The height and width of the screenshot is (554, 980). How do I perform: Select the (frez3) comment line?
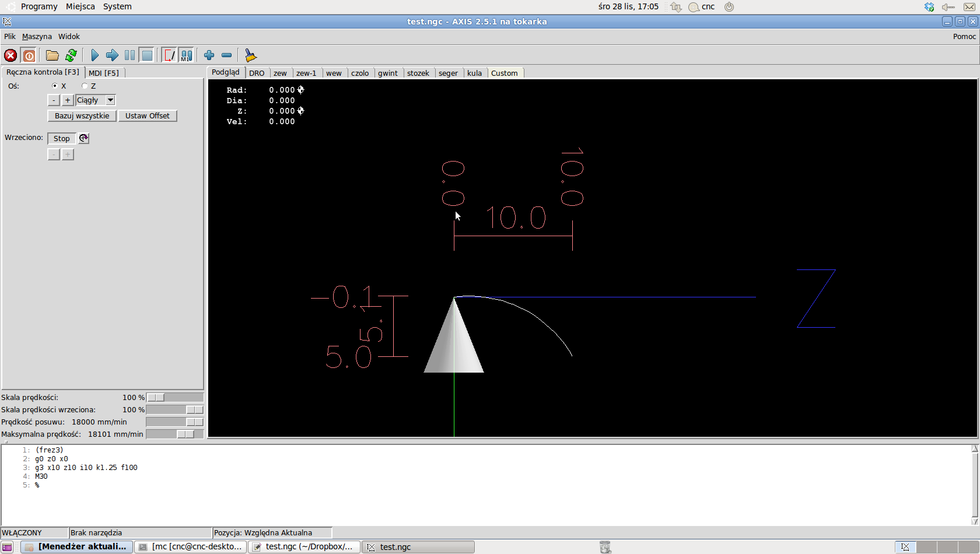50,450
